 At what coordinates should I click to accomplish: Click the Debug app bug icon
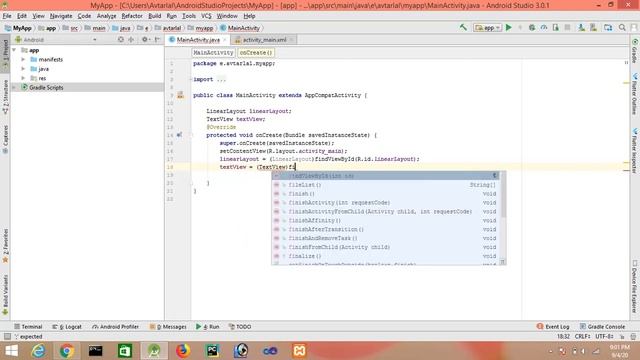click(532, 27)
